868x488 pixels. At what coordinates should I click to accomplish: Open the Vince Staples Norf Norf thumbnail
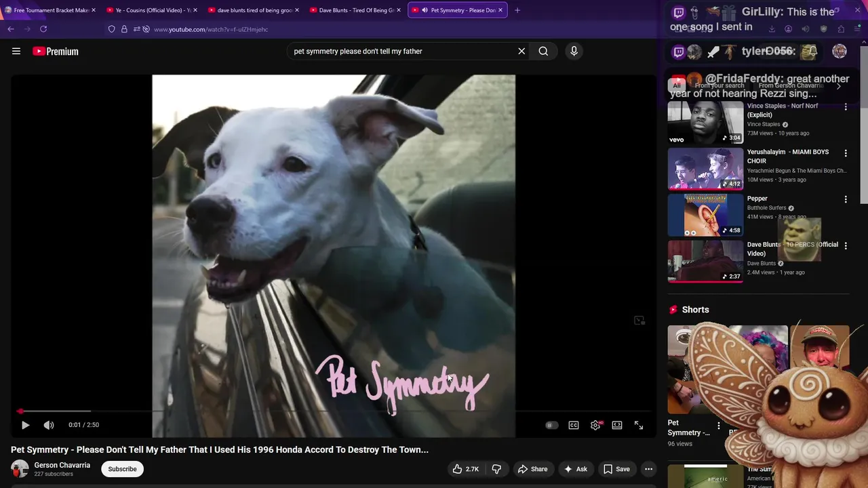[x=705, y=123]
